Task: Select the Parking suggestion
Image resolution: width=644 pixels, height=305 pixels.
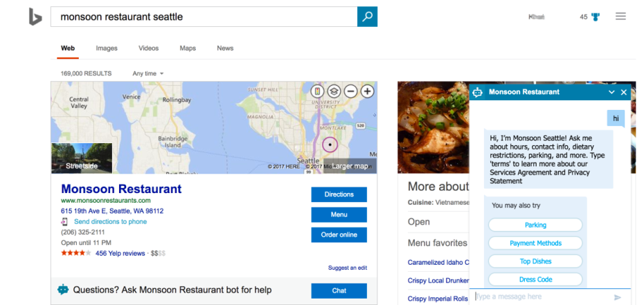Action: (x=535, y=225)
